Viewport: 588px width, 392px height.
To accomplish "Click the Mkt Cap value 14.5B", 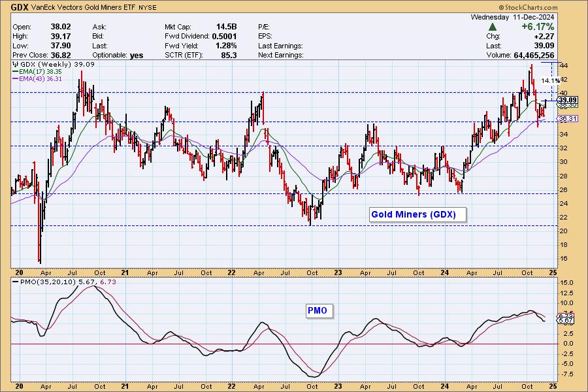I will pyautogui.click(x=227, y=27).
